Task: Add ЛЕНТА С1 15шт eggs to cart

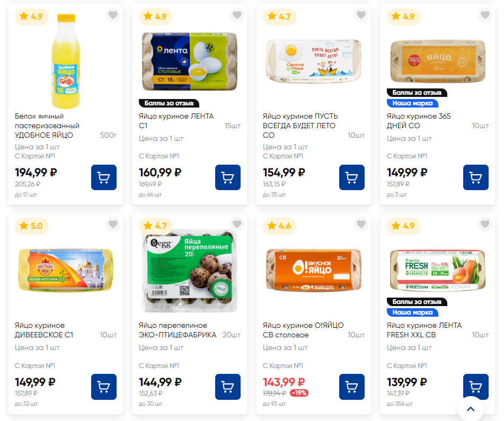Action: pyautogui.click(x=228, y=177)
